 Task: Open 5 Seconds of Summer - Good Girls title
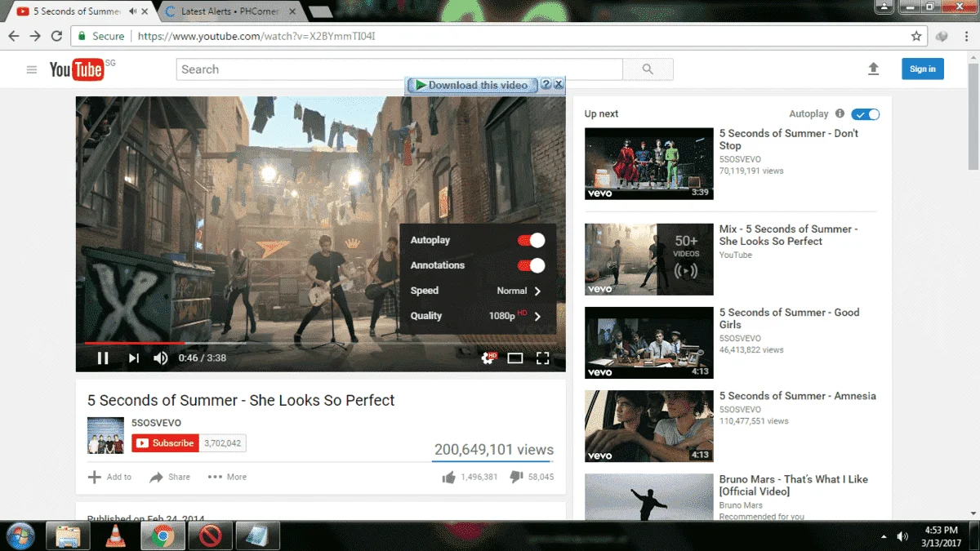789,318
